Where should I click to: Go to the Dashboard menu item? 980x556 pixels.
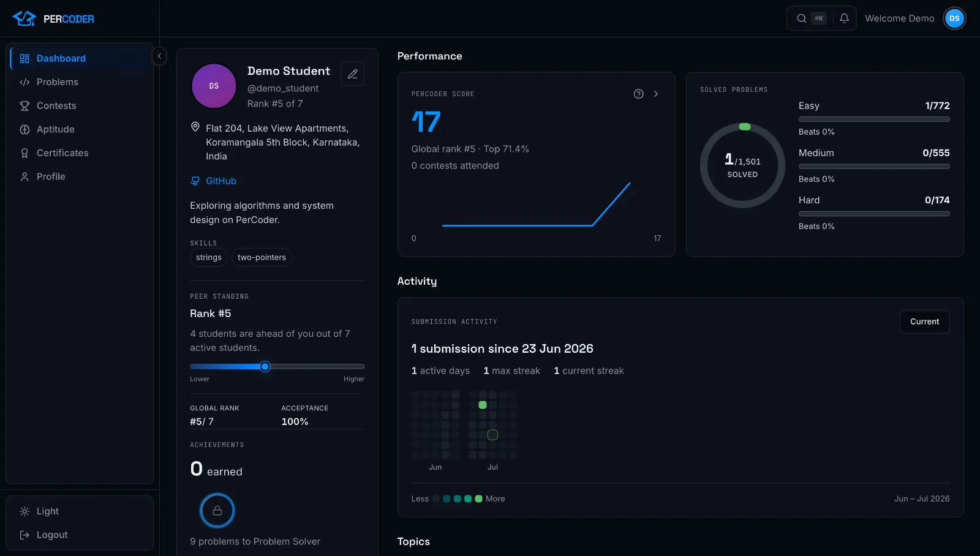click(80, 59)
